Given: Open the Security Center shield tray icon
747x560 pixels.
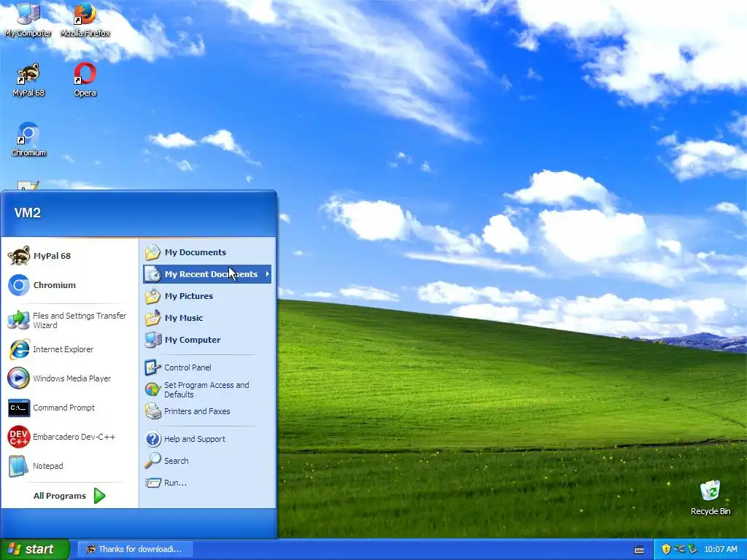Looking at the screenshot, I should (666, 549).
